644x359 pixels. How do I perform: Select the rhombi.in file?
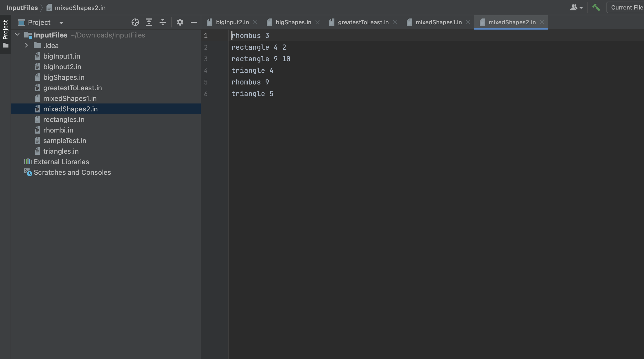[58, 130]
